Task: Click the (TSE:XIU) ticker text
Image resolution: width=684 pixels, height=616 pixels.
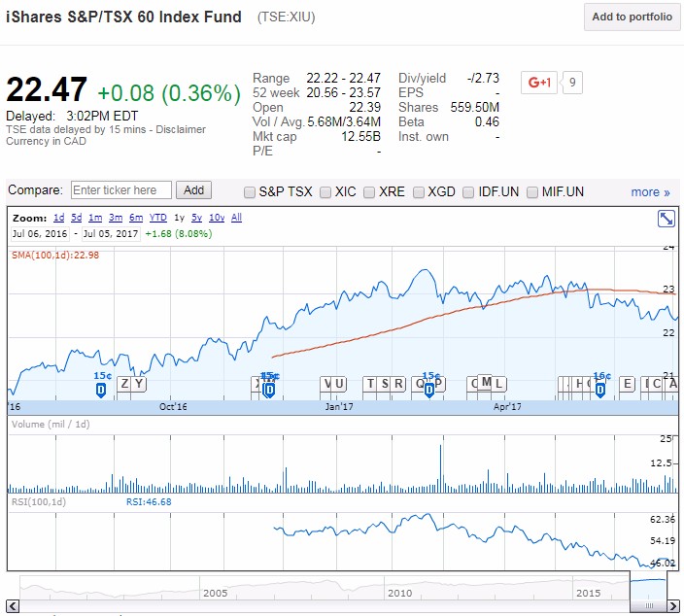Action: click(x=287, y=17)
